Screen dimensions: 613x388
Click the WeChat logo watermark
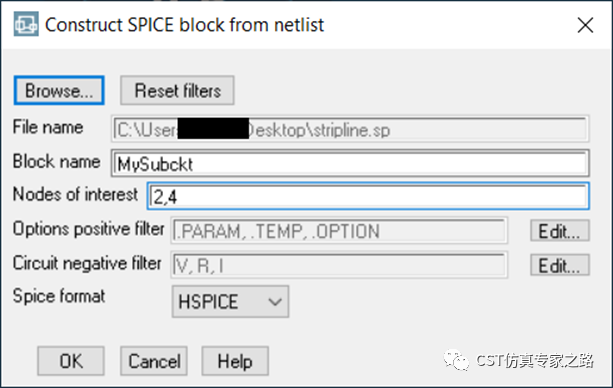(456, 360)
